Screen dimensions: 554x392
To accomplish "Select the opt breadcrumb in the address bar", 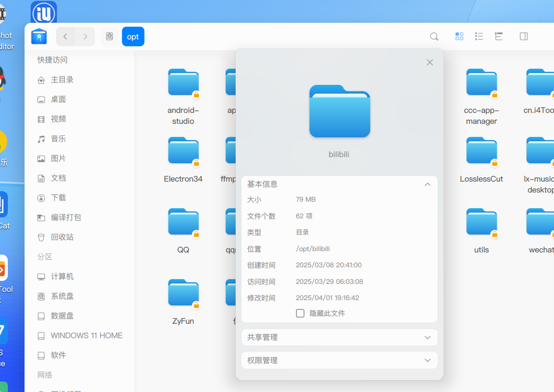I will coord(133,37).
